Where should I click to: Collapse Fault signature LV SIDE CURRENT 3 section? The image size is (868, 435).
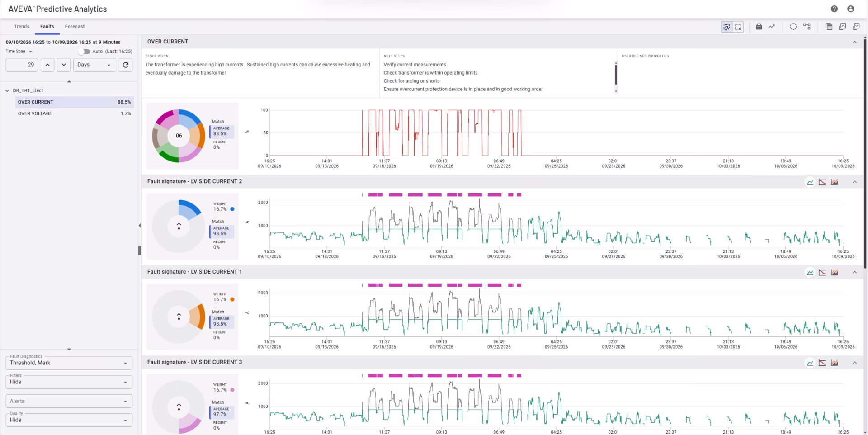[x=854, y=363]
